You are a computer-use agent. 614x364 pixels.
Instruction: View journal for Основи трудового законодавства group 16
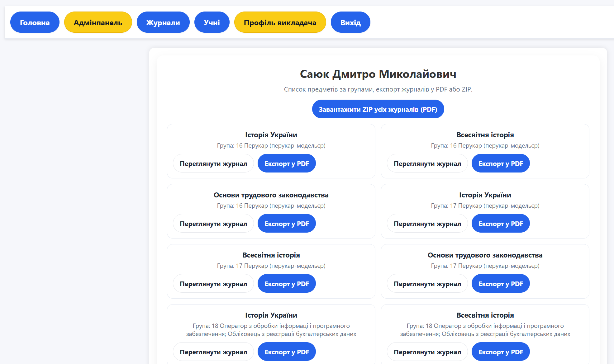click(x=213, y=223)
